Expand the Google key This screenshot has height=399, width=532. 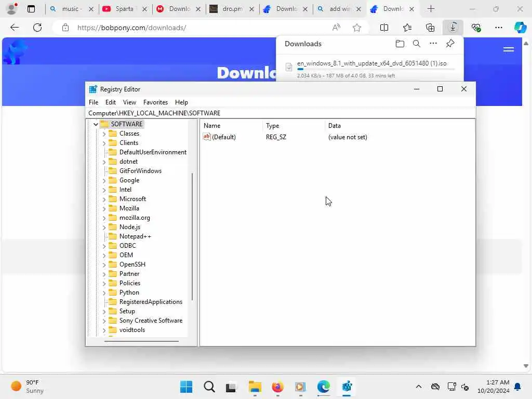click(x=104, y=180)
